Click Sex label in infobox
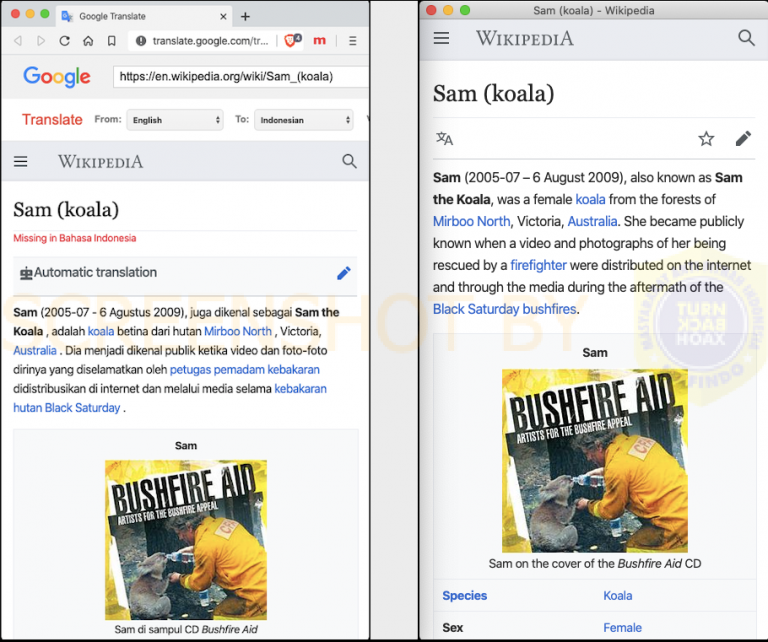This screenshot has height=642, width=768. pyautogui.click(x=453, y=627)
